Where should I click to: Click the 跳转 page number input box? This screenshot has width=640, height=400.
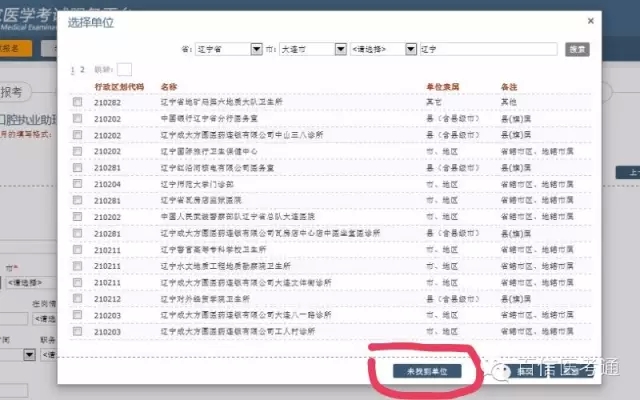click(125, 69)
